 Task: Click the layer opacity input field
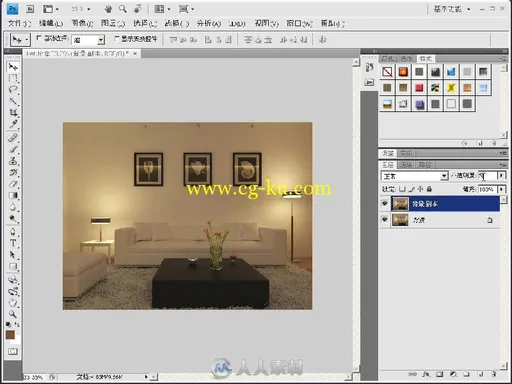pyautogui.click(x=488, y=175)
